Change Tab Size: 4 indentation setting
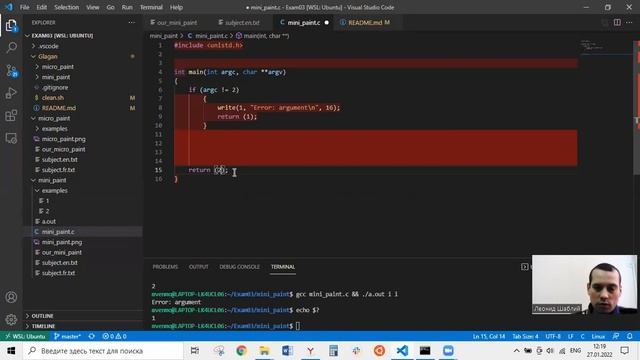This screenshot has width=640, height=360. [x=525, y=336]
